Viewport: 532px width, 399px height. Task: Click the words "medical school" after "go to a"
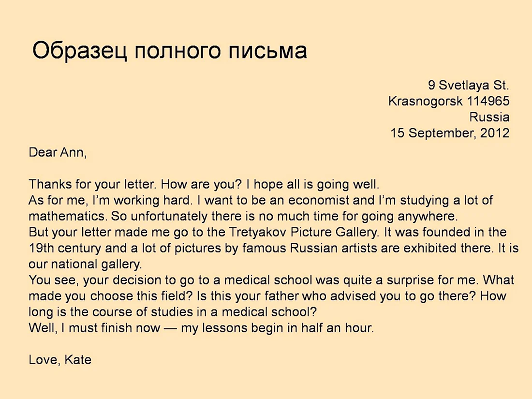point(268,280)
